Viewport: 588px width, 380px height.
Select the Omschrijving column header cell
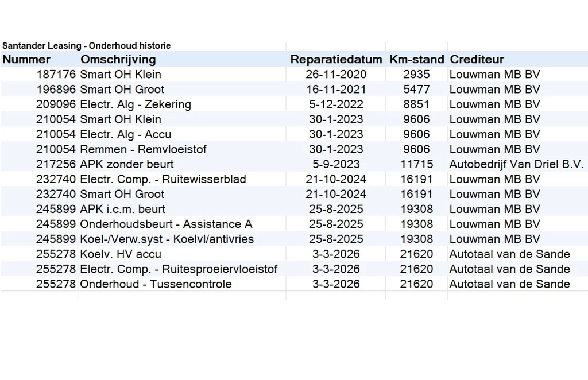[x=182, y=59]
